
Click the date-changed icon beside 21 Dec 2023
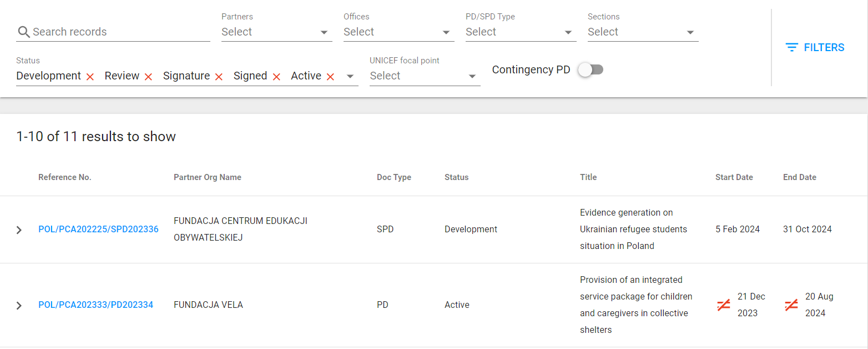tap(723, 305)
